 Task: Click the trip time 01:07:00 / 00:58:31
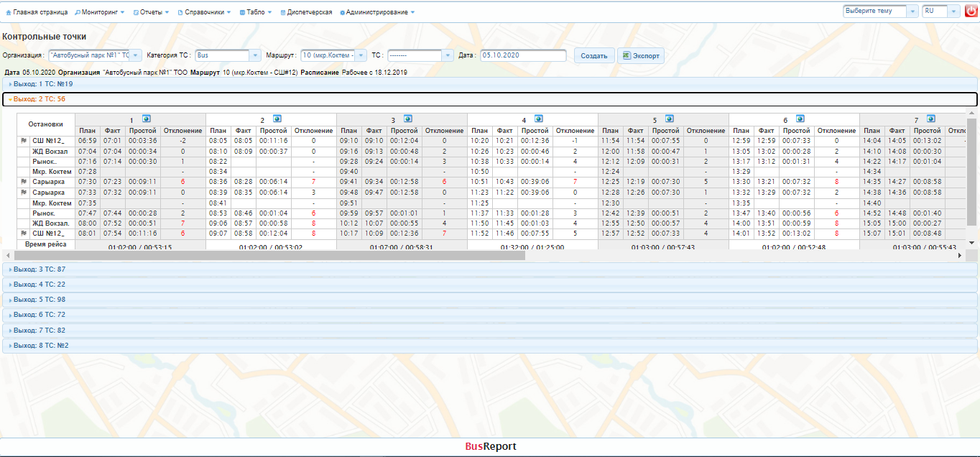click(x=402, y=246)
